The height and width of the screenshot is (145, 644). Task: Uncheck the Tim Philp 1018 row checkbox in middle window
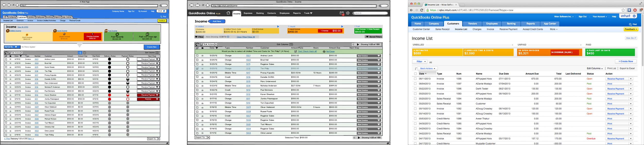[x=197, y=69]
